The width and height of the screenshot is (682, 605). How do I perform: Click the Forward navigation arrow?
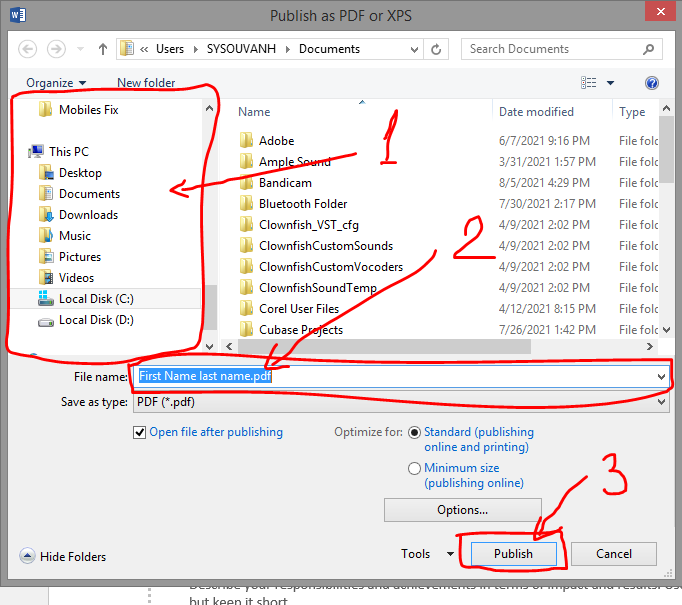pyautogui.click(x=56, y=49)
